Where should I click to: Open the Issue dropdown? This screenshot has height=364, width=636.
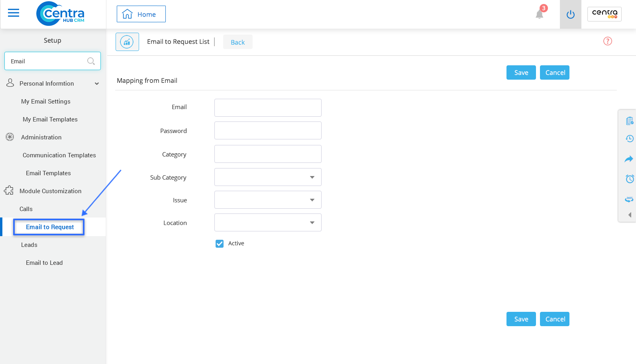268,200
